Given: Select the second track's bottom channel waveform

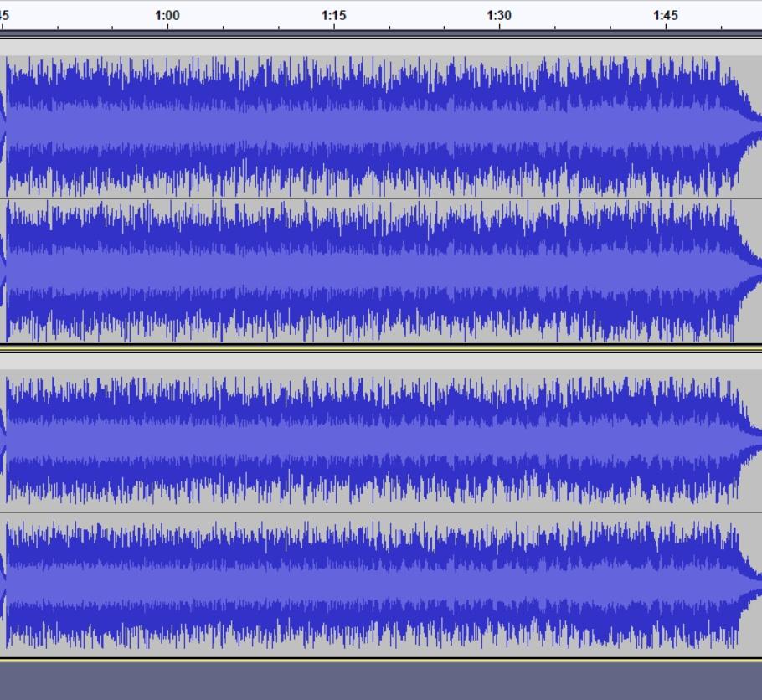Looking at the screenshot, I should pyautogui.click(x=381, y=584).
